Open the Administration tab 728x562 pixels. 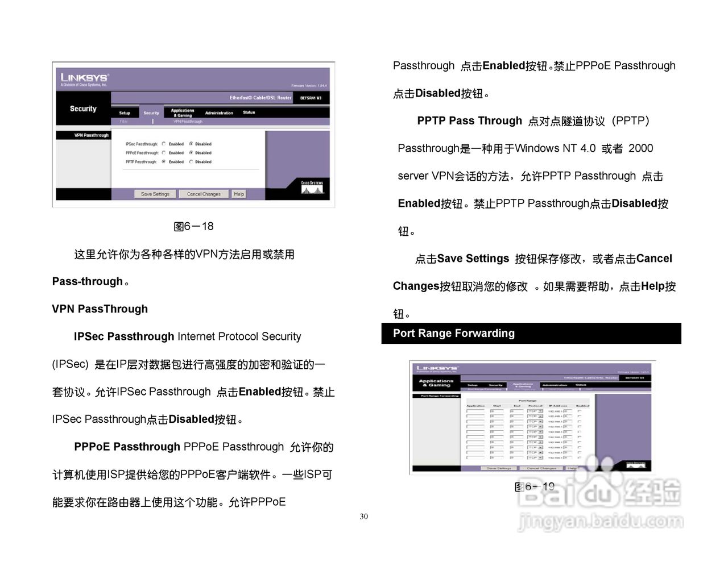tap(219, 113)
